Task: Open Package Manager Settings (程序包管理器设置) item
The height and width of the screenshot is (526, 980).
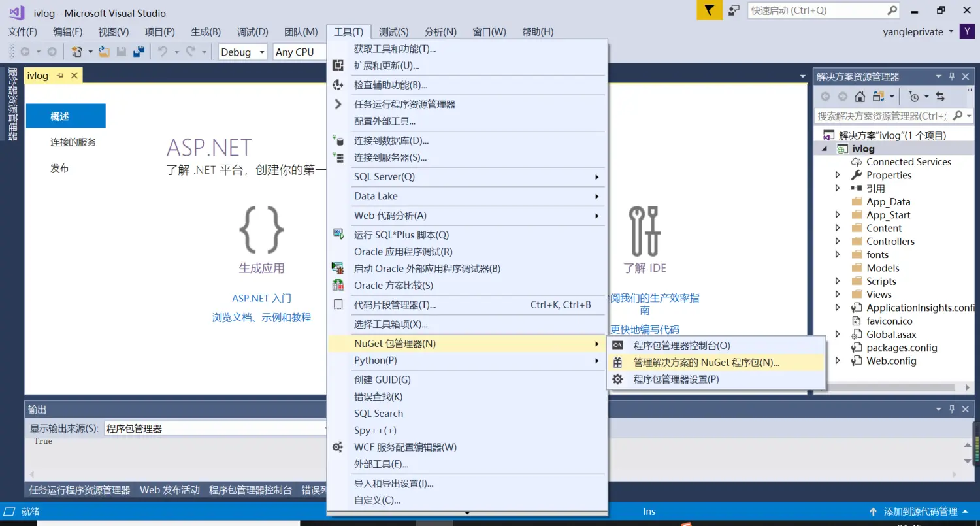Action: [717, 380]
